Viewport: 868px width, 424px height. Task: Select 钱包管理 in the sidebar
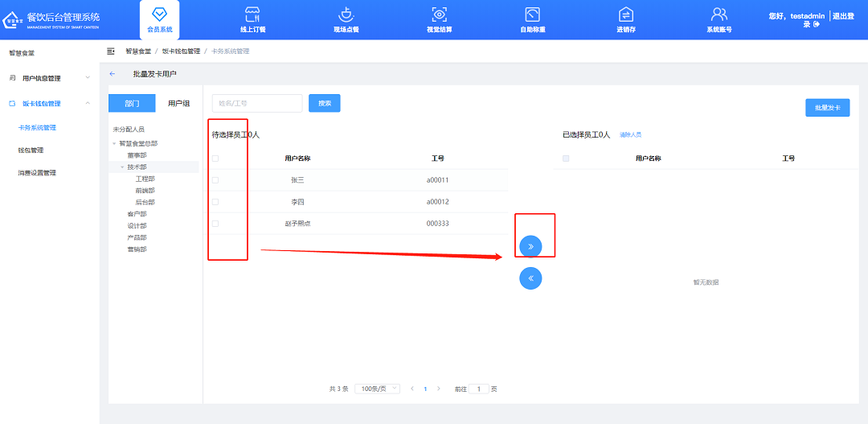coord(31,150)
